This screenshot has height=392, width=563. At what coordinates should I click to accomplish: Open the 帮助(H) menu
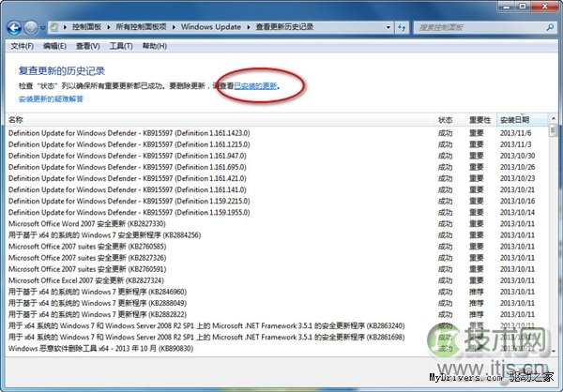[155, 46]
